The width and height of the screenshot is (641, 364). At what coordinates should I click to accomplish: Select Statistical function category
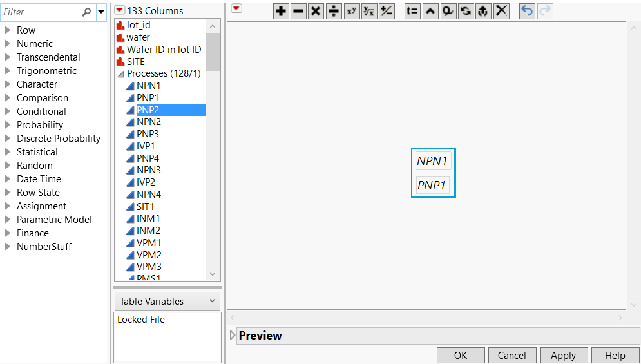[x=37, y=152]
